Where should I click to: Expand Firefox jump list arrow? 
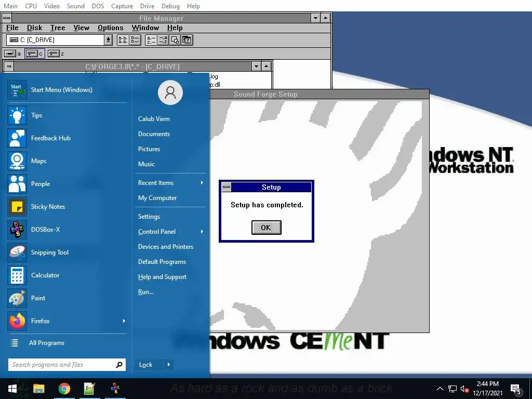tap(124, 321)
